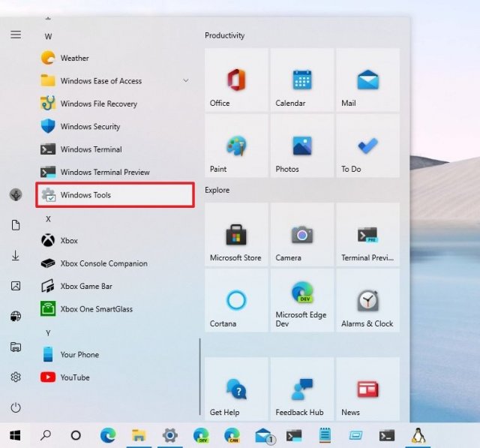The width and height of the screenshot is (480, 448).
Task: Open Xbox Game Bar
Action: (115, 286)
